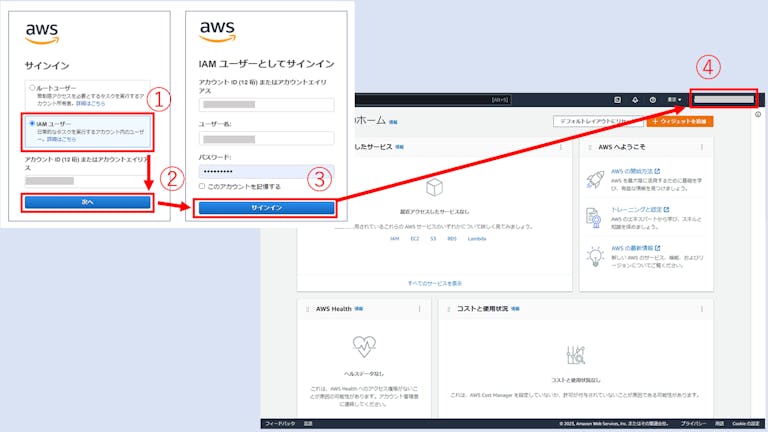Focus account ID field in IAM sign-in form

(266, 104)
